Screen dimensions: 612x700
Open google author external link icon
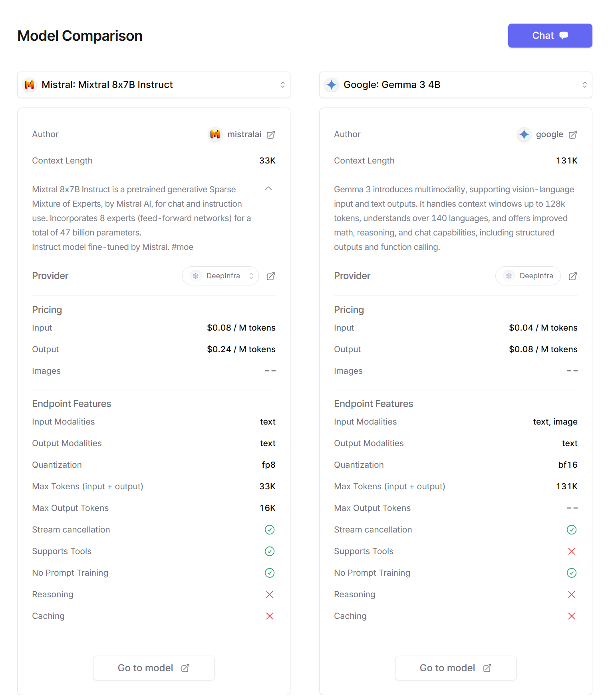[x=573, y=135]
